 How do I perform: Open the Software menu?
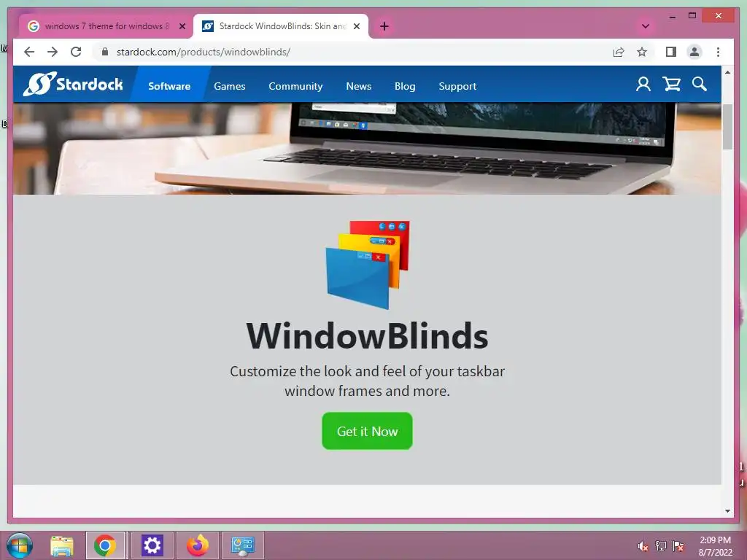tap(169, 86)
